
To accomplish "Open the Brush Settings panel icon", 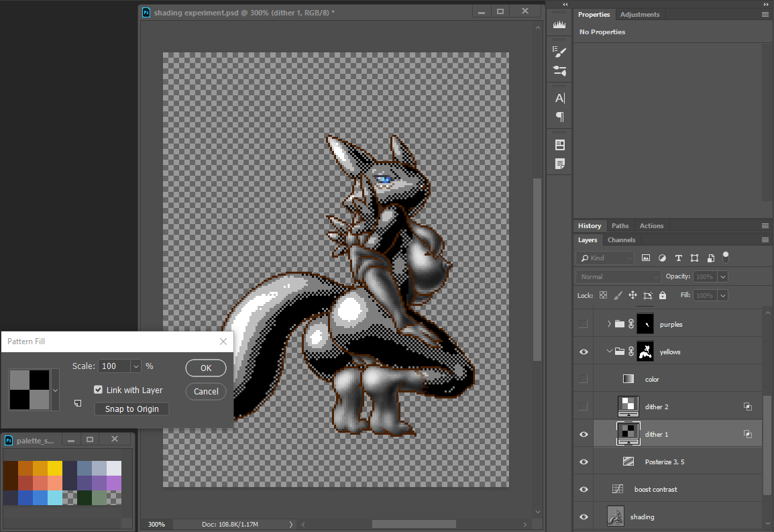I will point(559,52).
